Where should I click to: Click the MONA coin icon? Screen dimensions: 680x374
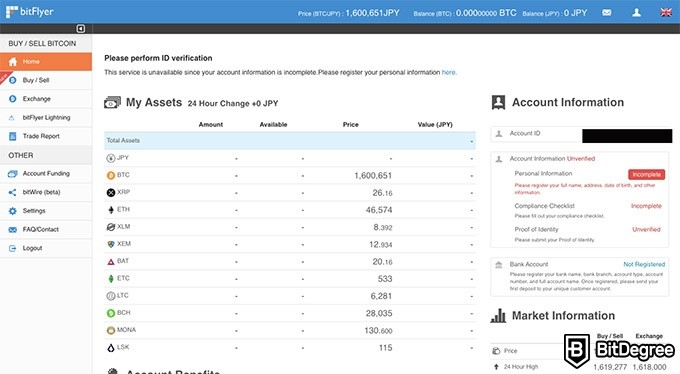[x=111, y=330]
